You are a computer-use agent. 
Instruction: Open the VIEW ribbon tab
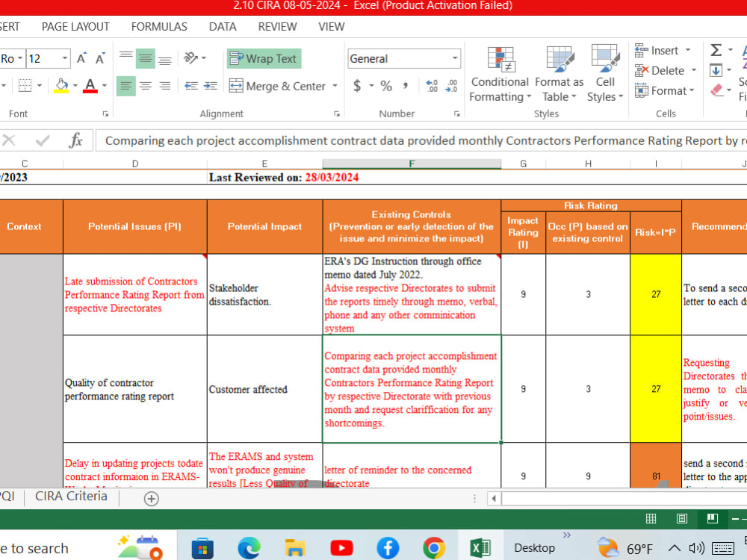[x=331, y=27]
